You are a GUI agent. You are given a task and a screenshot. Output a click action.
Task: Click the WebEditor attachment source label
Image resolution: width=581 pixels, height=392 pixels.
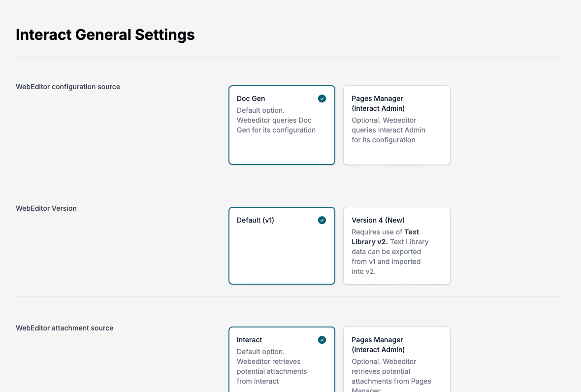(x=65, y=328)
